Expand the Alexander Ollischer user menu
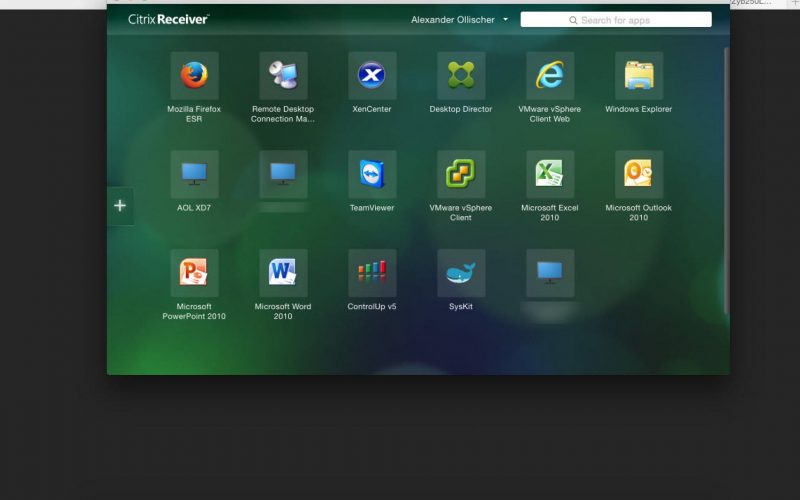Image resolution: width=800 pixels, height=500 pixels. [459, 19]
